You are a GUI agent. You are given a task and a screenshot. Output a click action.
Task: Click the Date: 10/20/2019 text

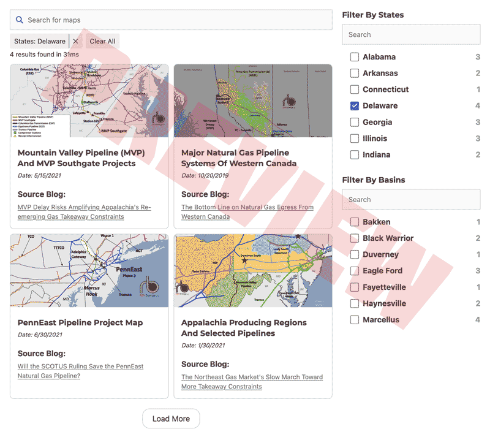(x=205, y=176)
